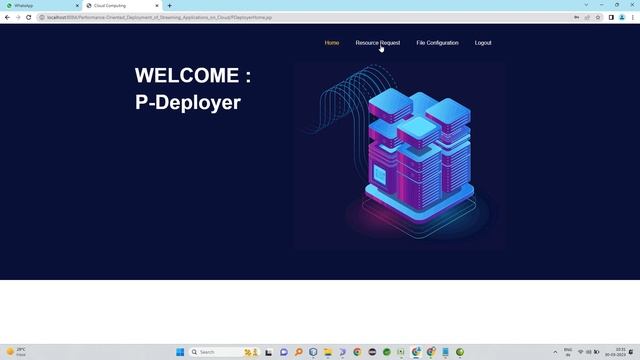Close the WhatsApp tab
Screen dimensions: 640x360
click(x=77, y=6)
